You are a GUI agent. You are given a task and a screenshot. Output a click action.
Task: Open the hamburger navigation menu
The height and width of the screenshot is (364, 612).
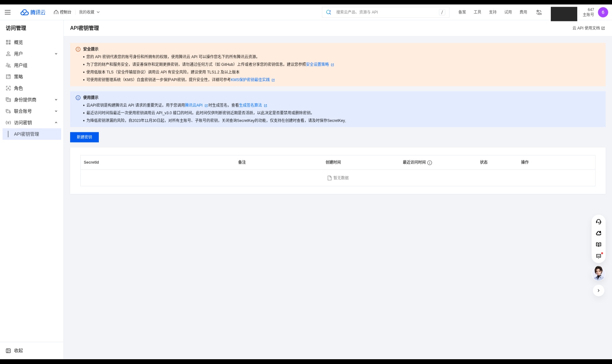pos(8,12)
